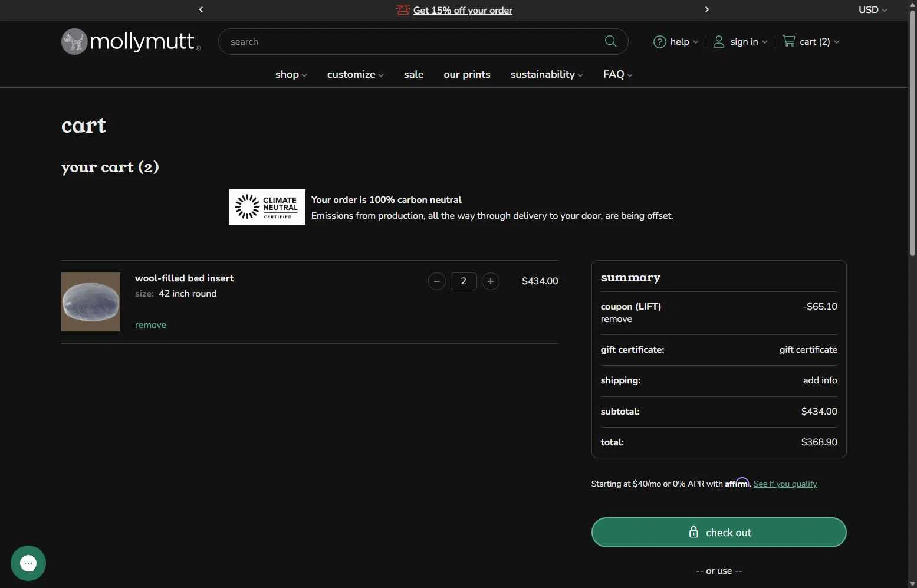This screenshot has width=917, height=588.
Task: Click the subtotal amount in the summary
Action: point(819,412)
